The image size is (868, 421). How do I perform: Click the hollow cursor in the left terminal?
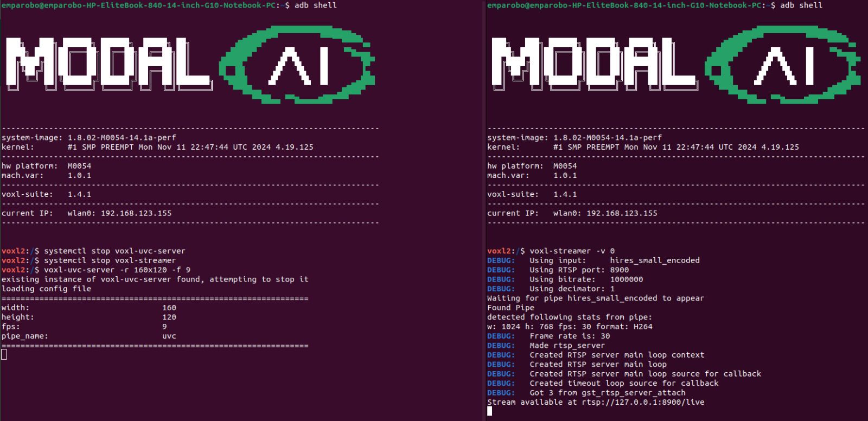[x=4, y=355]
